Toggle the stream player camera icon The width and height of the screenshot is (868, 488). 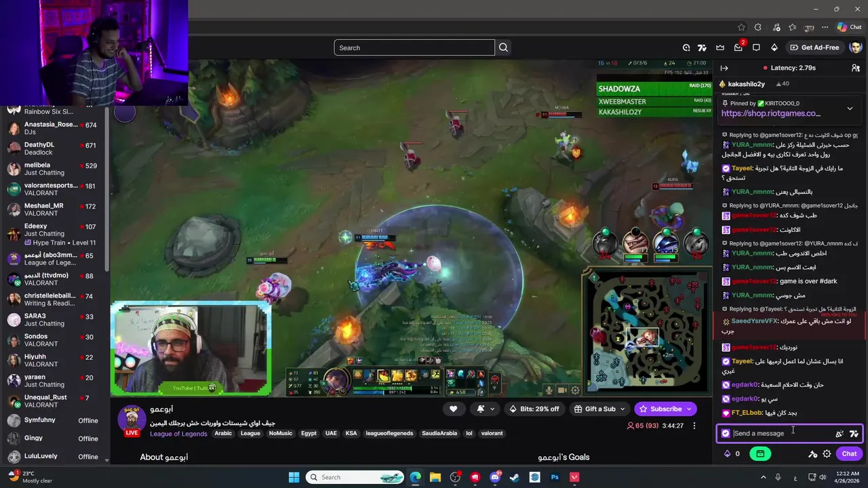[x=562, y=390]
